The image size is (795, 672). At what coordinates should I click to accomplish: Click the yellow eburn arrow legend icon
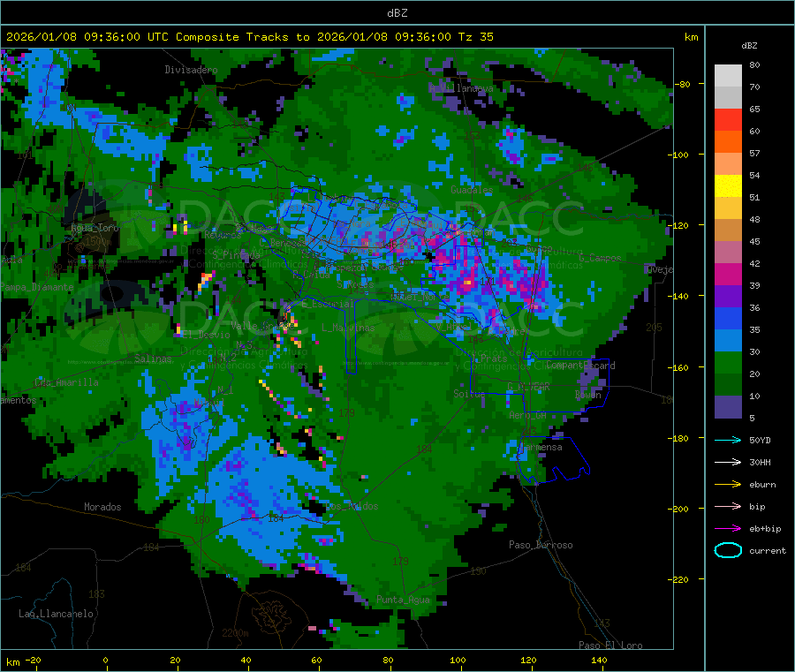coord(728,485)
